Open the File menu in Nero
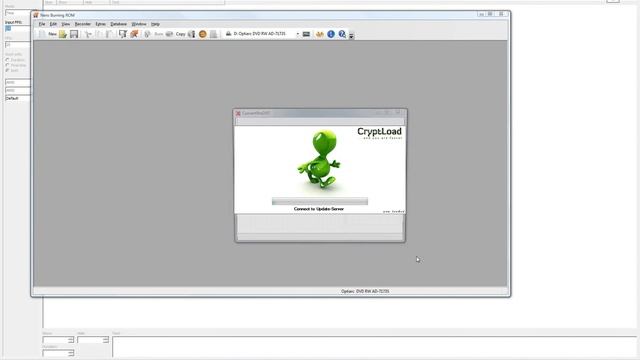 [42, 24]
